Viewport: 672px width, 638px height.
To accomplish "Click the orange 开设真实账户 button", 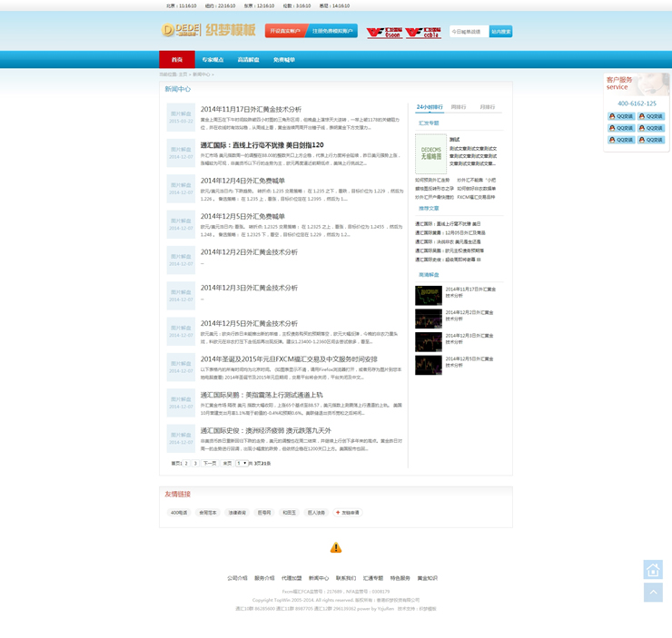I will click(285, 31).
